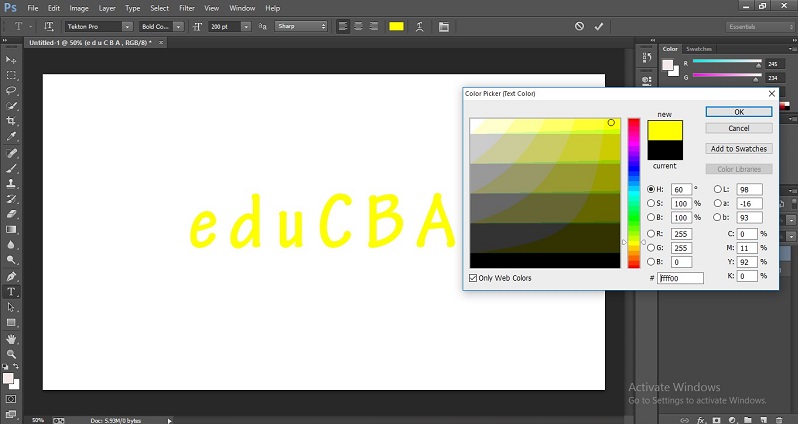The image size is (798, 424).
Task: Select the Move tool
Action: (11, 60)
